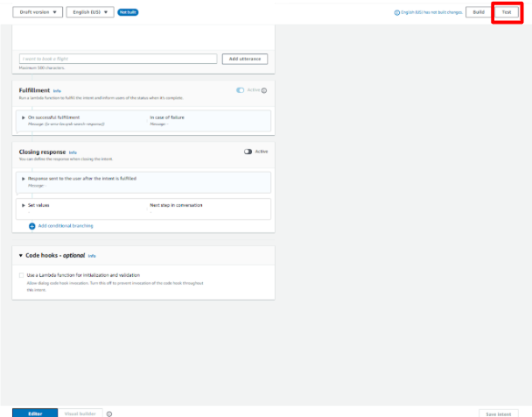Click info icon beside Visual builder tab
The image size is (532, 417).
point(109,414)
